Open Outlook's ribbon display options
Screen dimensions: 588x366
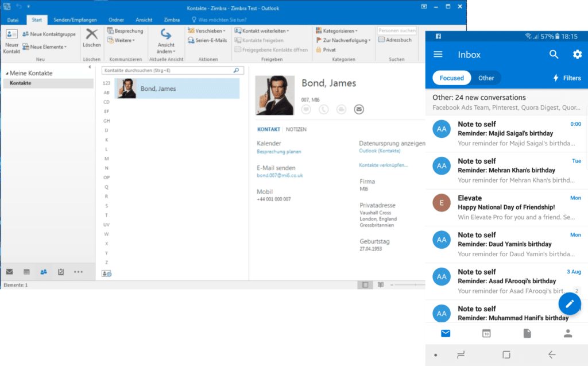pos(424,7)
